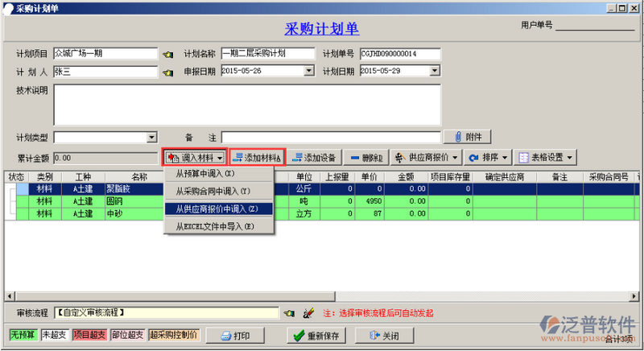Select 从采购合同中调入 menu item
The image size is (644, 351).
(213, 192)
